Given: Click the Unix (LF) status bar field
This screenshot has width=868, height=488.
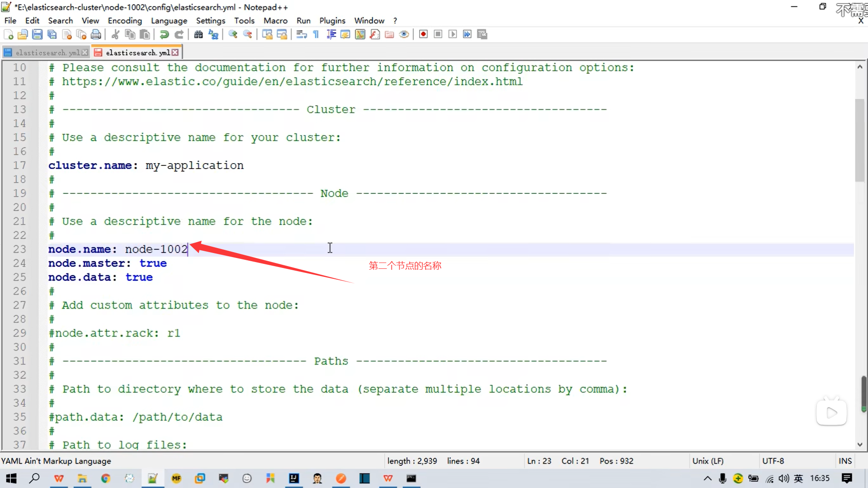Looking at the screenshot, I should tap(708, 461).
